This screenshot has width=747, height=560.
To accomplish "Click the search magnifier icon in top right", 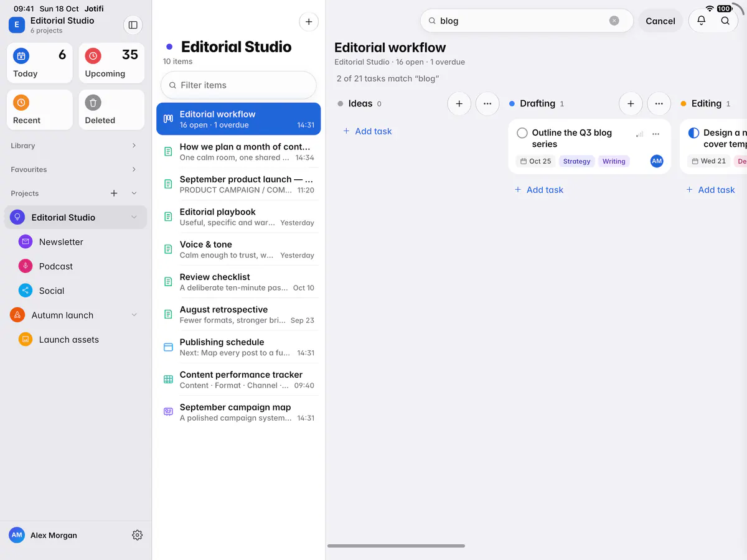I will (x=725, y=21).
